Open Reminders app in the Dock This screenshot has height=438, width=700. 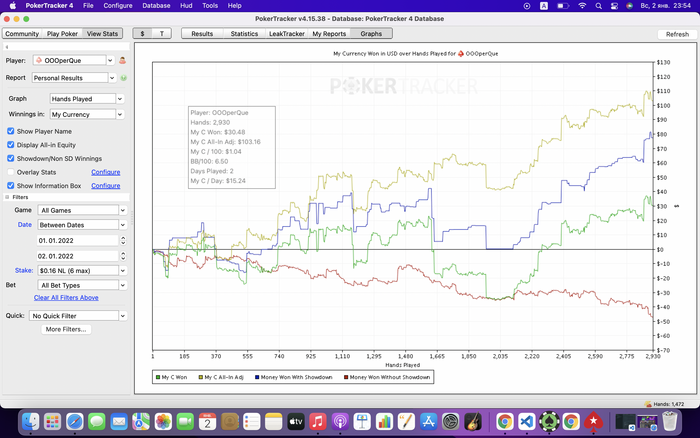(x=252, y=421)
